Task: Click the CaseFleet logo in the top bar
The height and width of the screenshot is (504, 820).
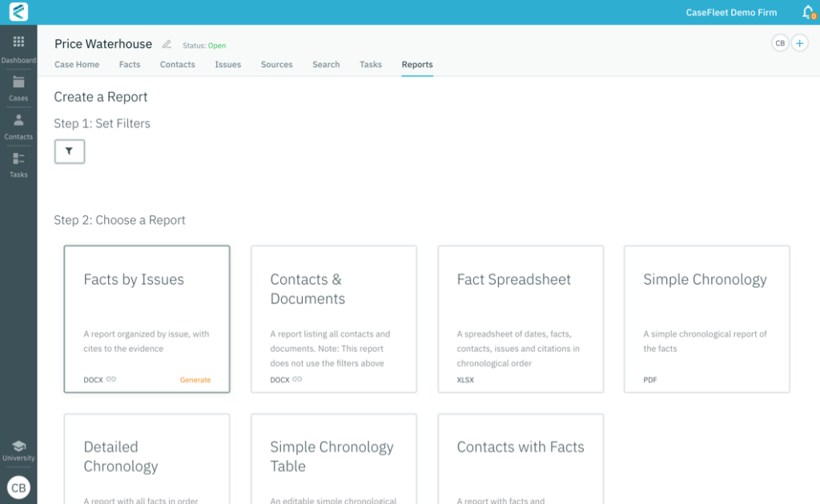Action: point(18,12)
